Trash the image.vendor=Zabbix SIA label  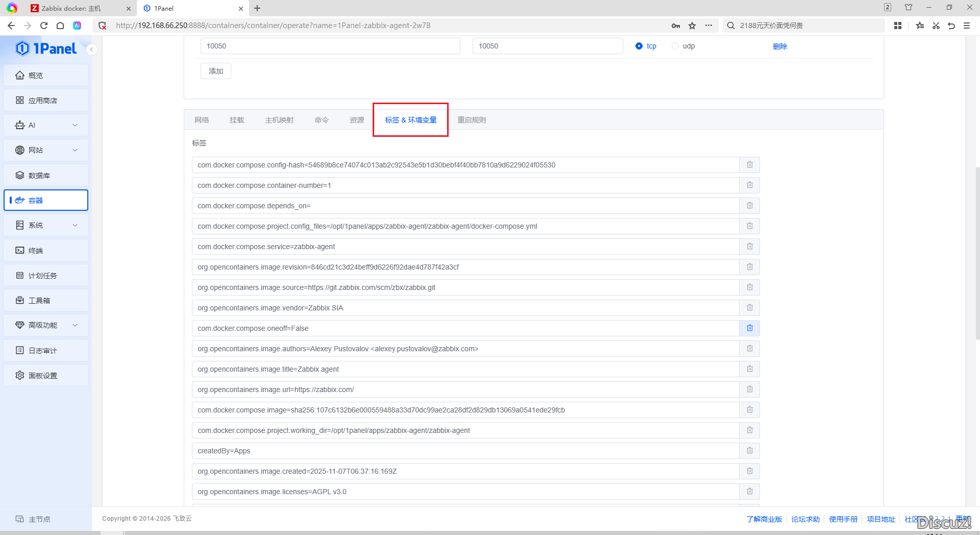(x=749, y=308)
